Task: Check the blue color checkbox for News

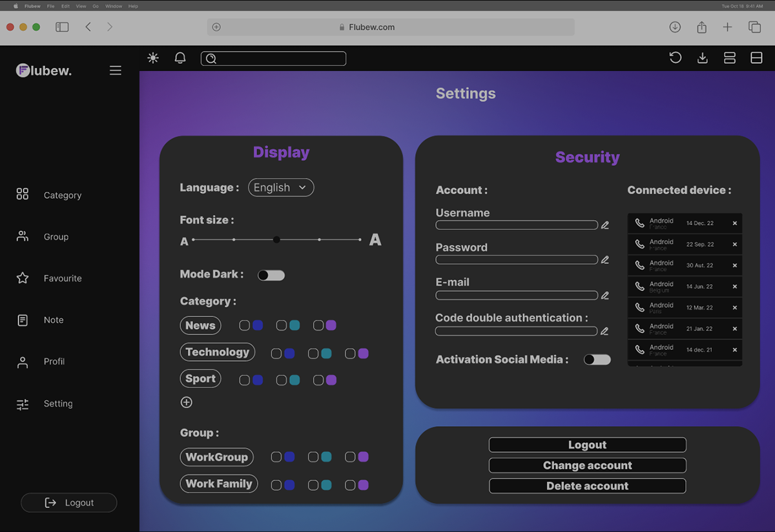Action: point(245,325)
